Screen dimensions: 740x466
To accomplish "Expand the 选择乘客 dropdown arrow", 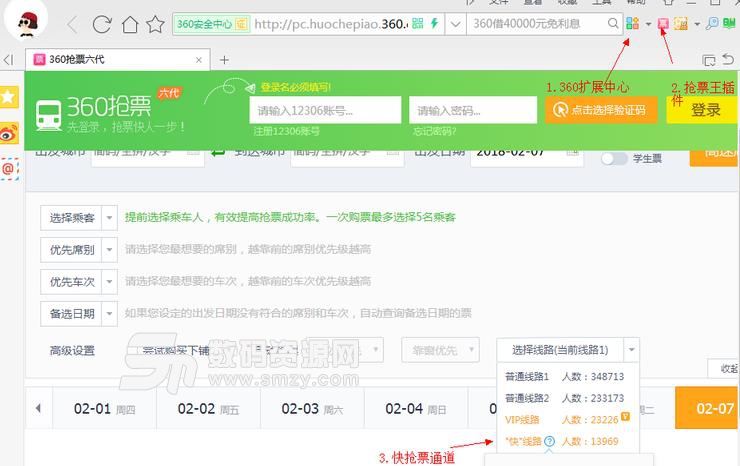I will (109, 218).
